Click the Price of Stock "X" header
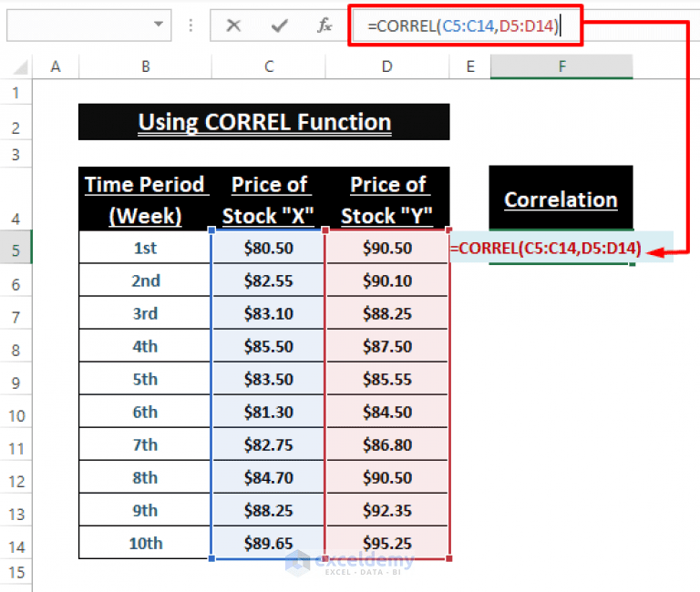Image resolution: width=700 pixels, height=592 pixels. [x=268, y=199]
